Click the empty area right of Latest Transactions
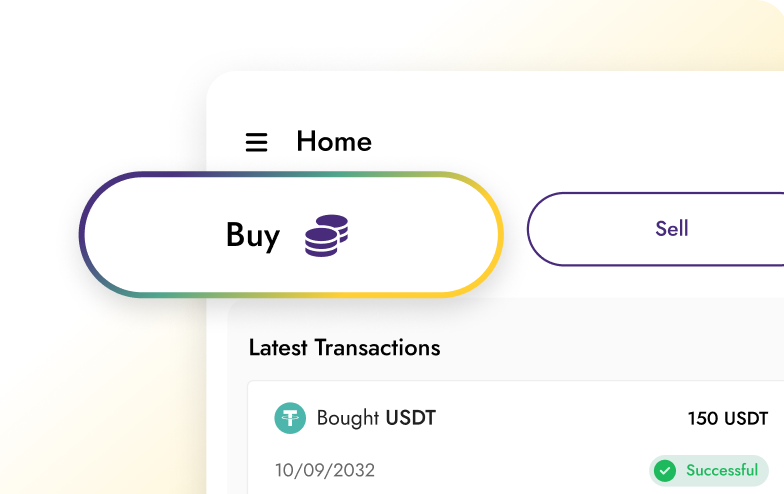 610,348
